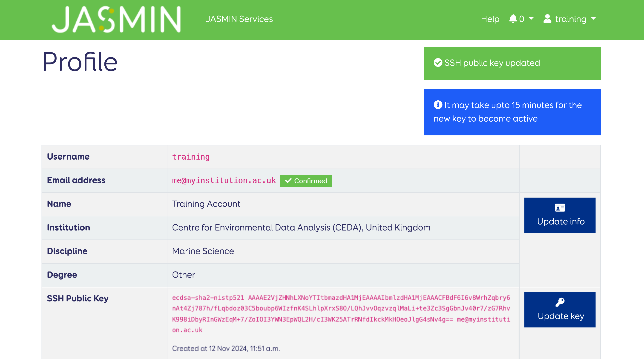Viewport: 644px width, 359px height.
Task: Open the Help menu item
Action: coord(490,19)
